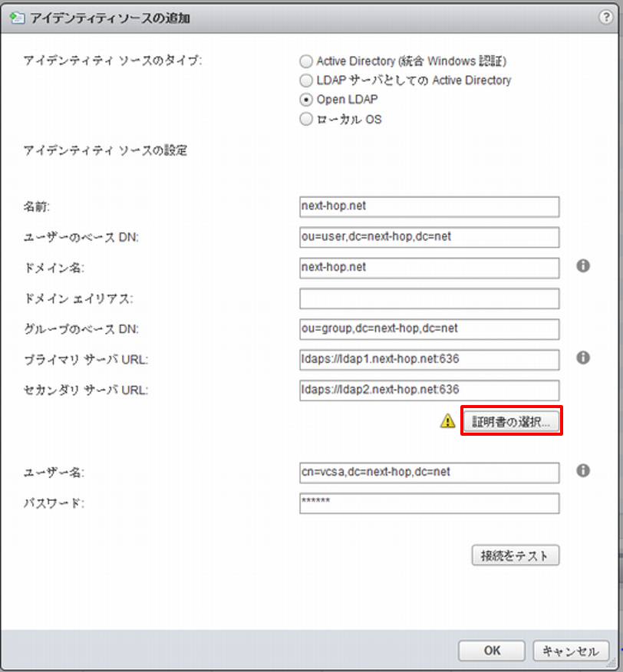Confirm the dialog with OK
623x672 pixels.
coord(492,651)
